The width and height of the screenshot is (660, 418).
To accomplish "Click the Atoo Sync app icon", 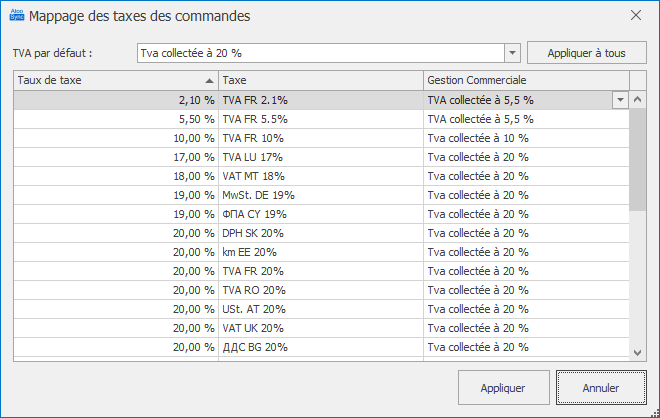I will point(15,16).
